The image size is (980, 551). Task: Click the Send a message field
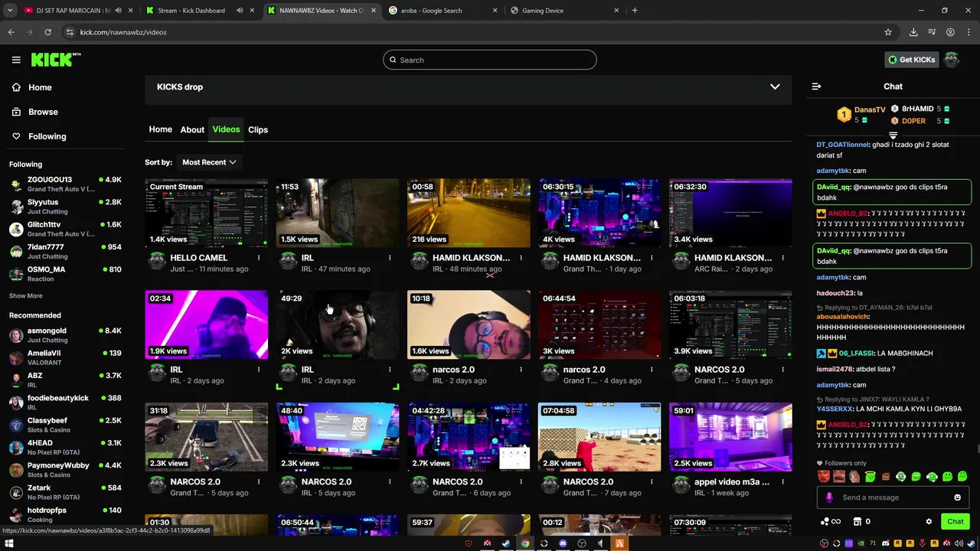click(x=893, y=497)
